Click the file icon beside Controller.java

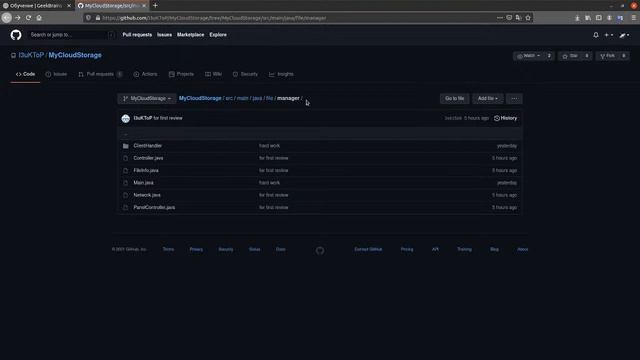(126, 158)
